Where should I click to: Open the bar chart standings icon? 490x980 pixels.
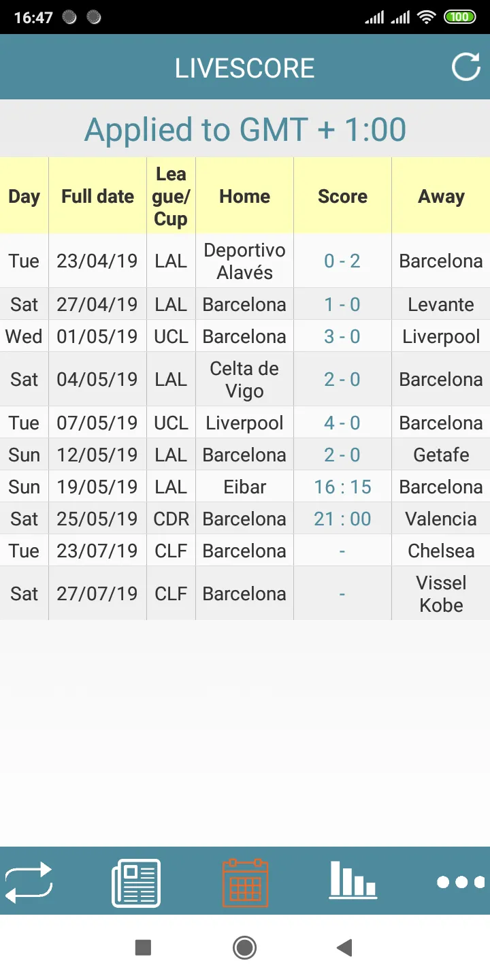tap(353, 880)
